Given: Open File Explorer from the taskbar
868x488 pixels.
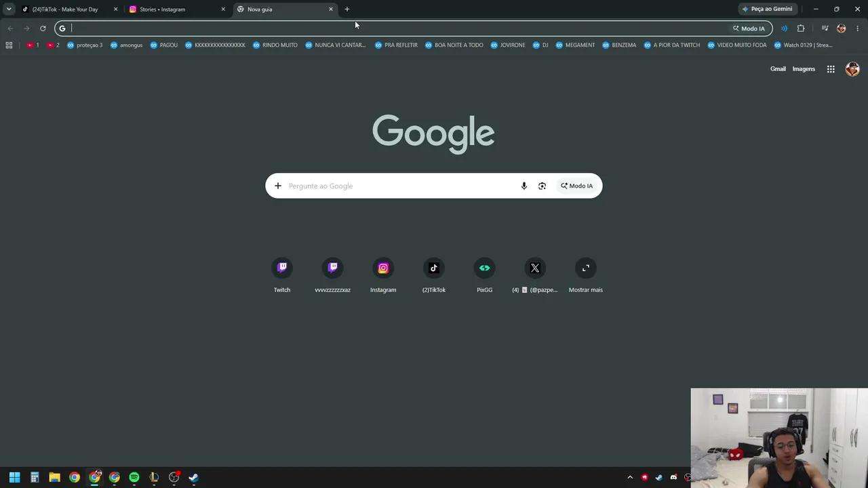Looking at the screenshot, I should tap(54, 477).
